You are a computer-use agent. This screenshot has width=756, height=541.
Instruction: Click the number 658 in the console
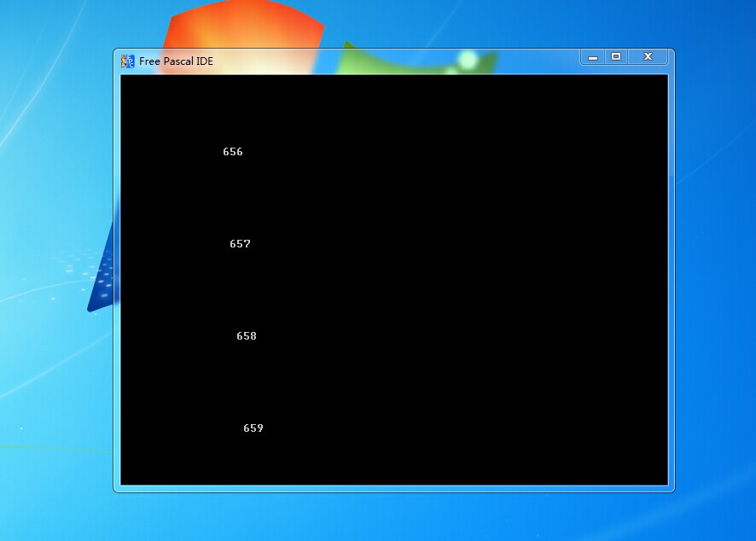point(247,336)
